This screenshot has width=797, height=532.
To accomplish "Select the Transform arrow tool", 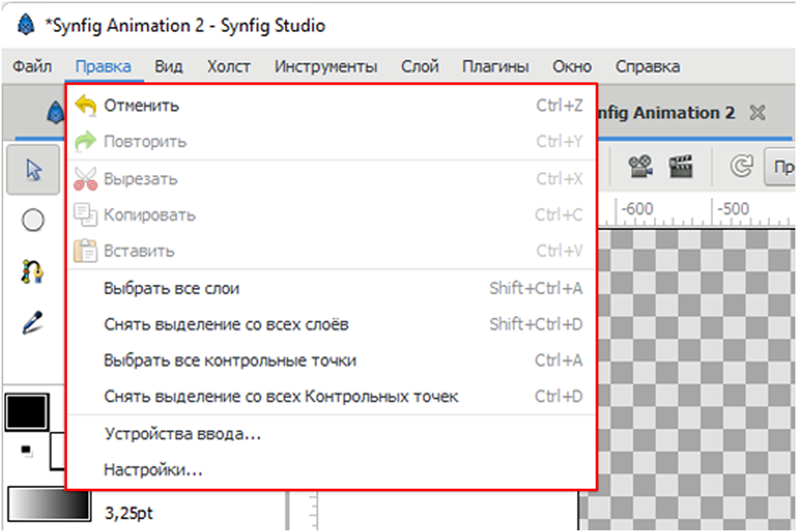I will 33,169.
